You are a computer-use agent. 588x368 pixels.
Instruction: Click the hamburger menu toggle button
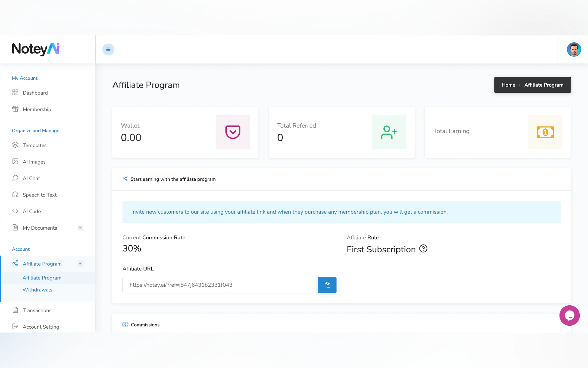pyautogui.click(x=108, y=49)
